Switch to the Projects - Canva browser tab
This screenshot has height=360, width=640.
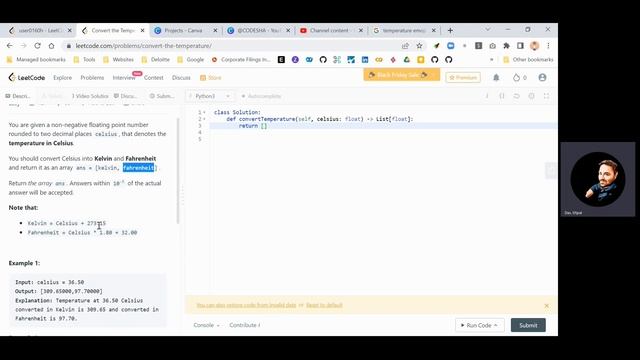point(186,30)
